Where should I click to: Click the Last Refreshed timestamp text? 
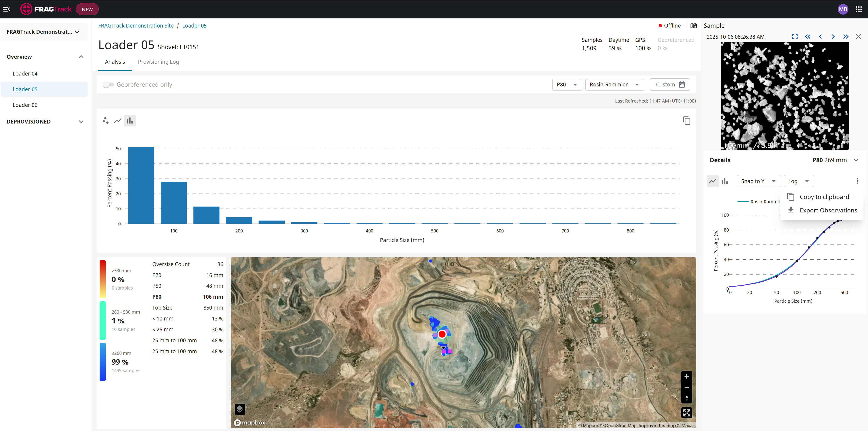(x=655, y=101)
